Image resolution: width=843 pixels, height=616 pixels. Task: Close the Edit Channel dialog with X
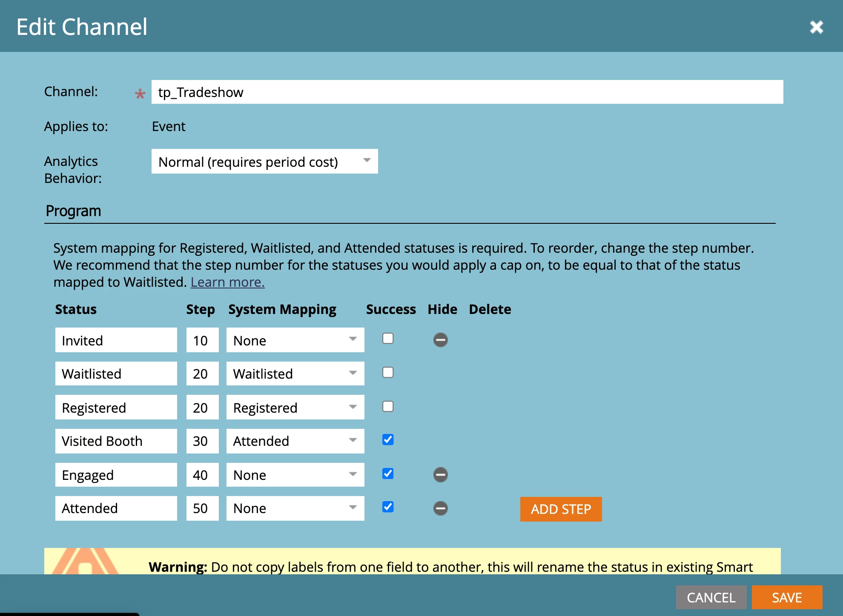[x=816, y=27]
